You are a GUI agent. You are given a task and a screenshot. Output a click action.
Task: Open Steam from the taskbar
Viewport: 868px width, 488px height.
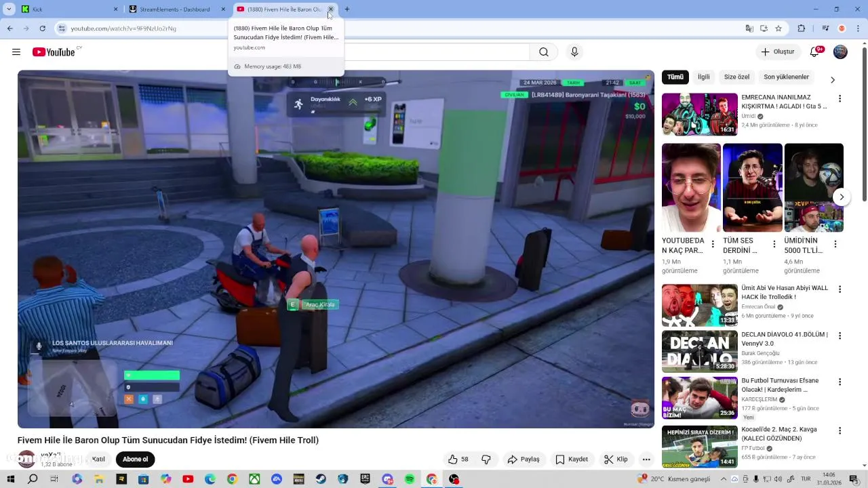(321, 479)
